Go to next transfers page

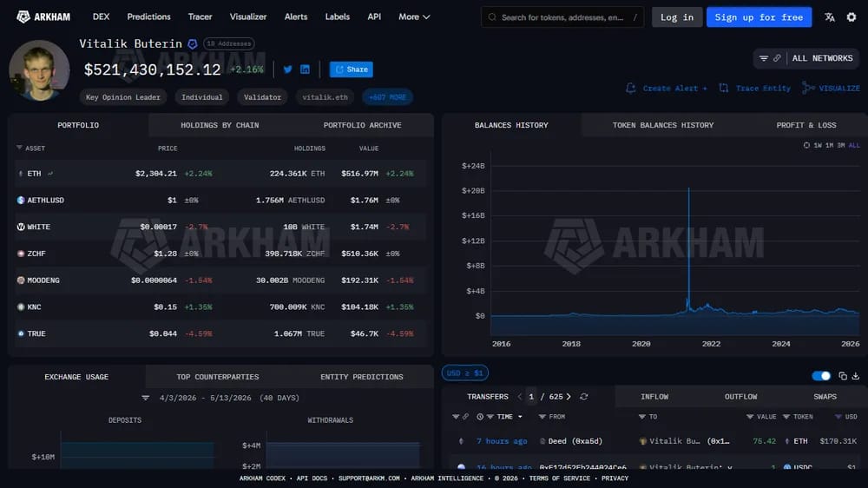click(569, 397)
